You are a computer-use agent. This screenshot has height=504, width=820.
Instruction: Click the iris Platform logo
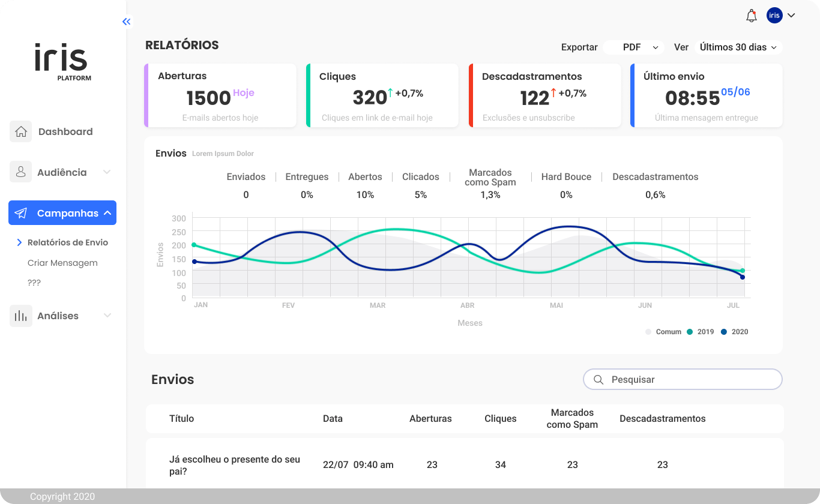pos(62,62)
